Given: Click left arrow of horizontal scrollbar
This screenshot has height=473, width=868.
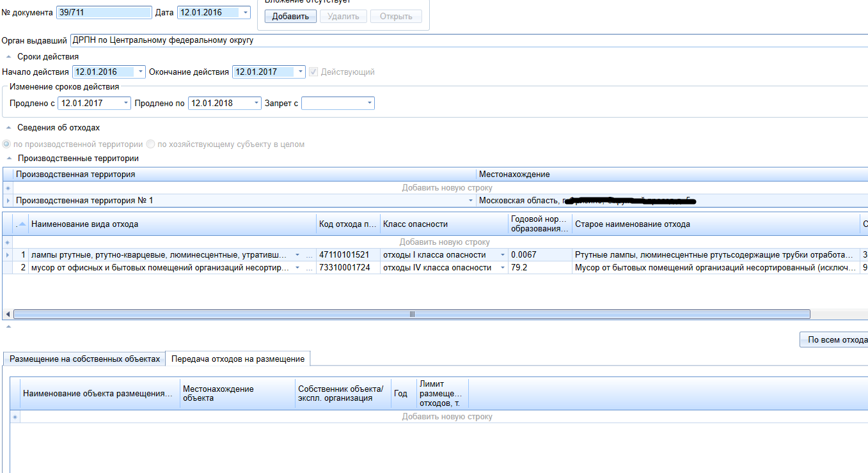Looking at the screenshot, I should 8,314.
